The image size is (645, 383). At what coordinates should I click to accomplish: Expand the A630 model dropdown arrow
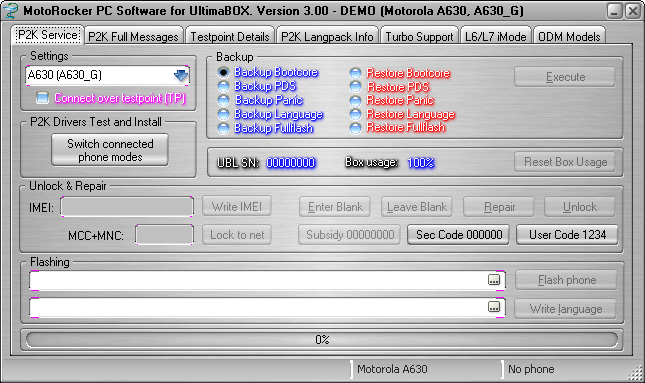click(181, 75)
